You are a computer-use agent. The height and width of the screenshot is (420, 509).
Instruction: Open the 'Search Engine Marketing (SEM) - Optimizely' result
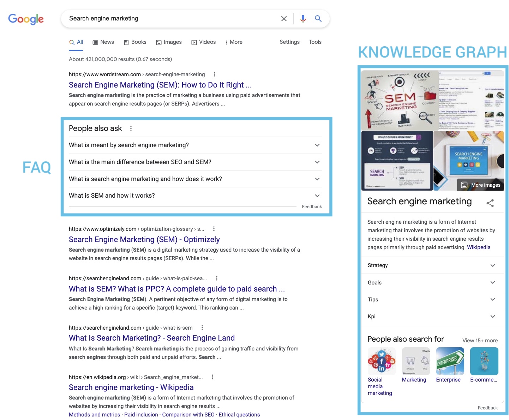point(144,240)
